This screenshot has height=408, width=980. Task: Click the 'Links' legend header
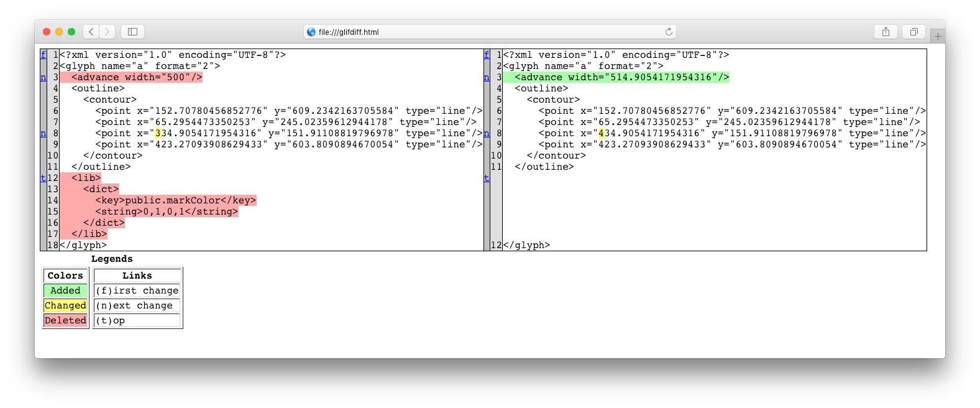(137, 276)
